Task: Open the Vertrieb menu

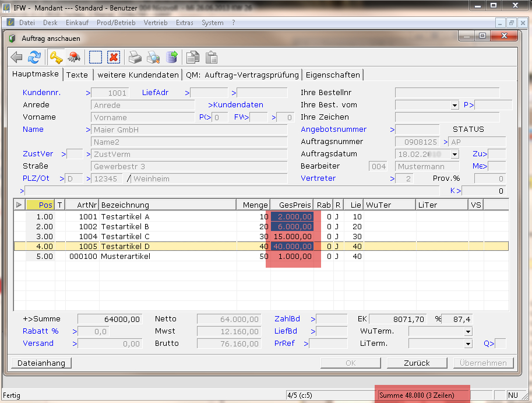Action: pos(156,23)
